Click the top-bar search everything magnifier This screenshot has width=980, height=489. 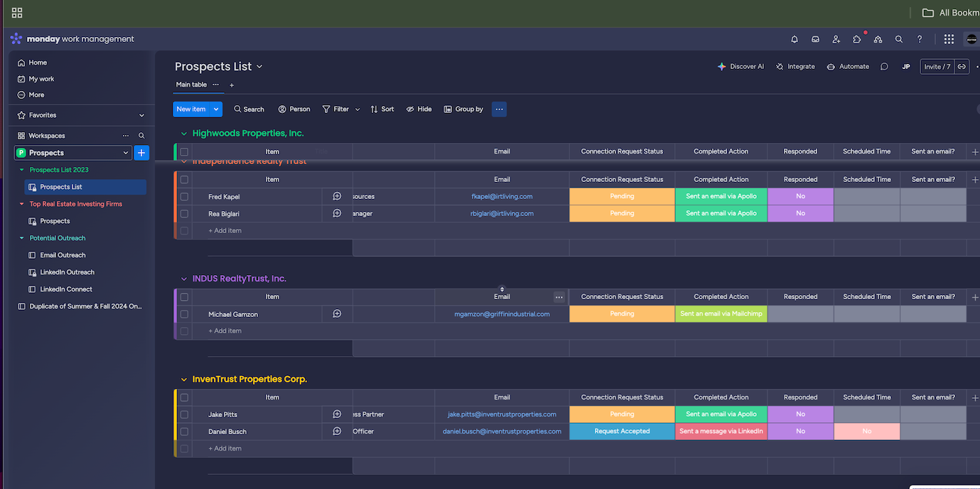click(899, 39)
